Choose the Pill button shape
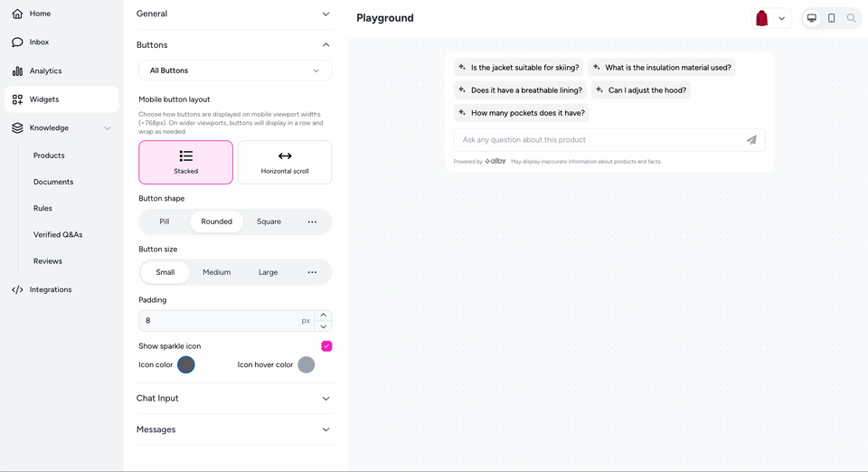The height and width of the screenshot is (472, 868). [x=165, y=222]
